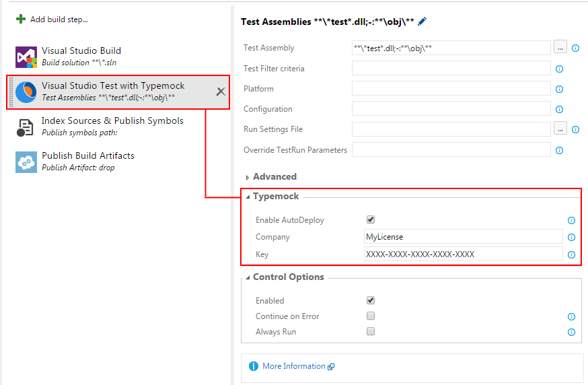Viewport: 588px width, 385px height.
Task: Expand the Advanced section
Action: [x=274, y=176]
